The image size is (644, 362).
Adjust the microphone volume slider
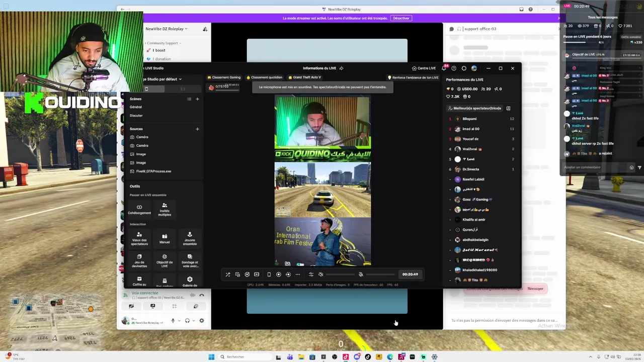[x=381, y=275]
